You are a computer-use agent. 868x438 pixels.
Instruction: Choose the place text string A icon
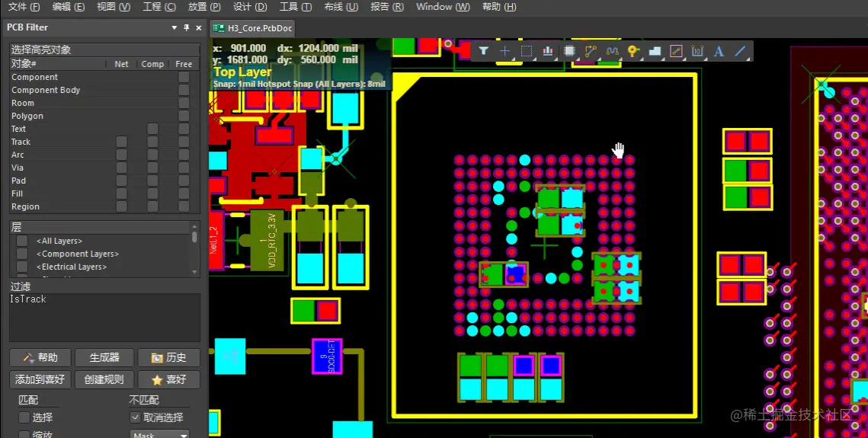719,51
